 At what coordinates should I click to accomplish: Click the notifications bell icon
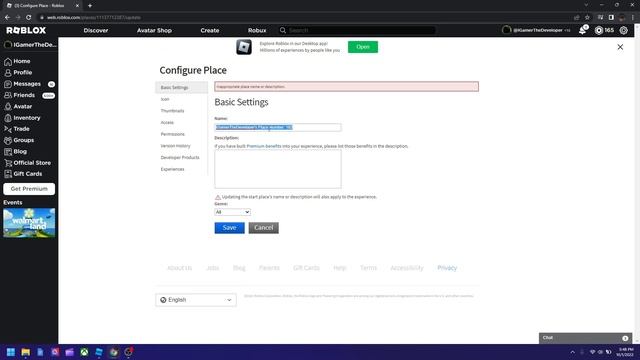(583, 31)
